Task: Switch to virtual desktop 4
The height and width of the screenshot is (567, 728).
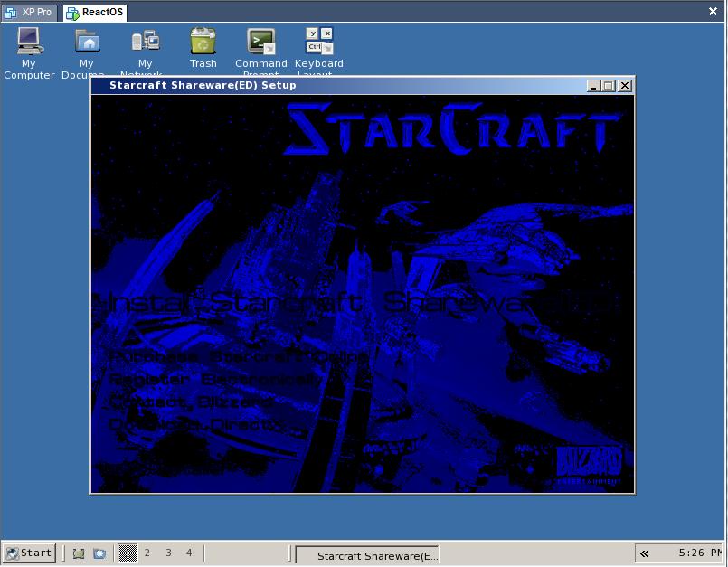Action: (x=189, y=553)
